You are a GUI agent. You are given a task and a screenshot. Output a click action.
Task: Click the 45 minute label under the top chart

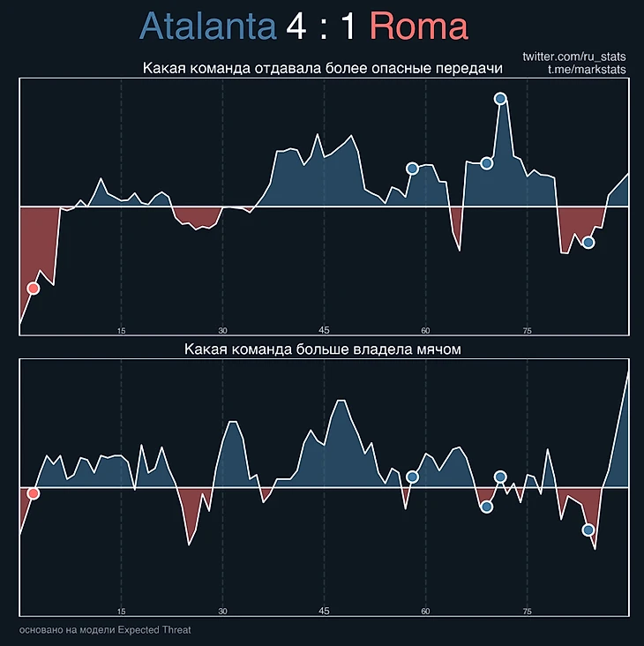324,330
